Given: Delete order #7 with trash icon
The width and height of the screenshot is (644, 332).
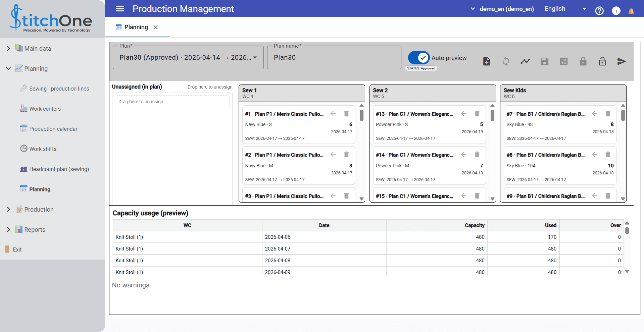Looking at the screenshot, I should click(x=608, y=114).
